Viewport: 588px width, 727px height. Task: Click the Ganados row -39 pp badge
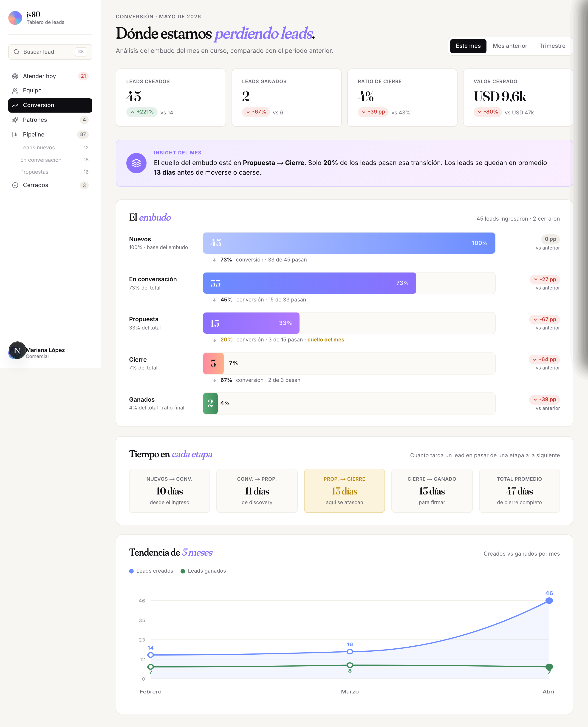tap(544, 400)
